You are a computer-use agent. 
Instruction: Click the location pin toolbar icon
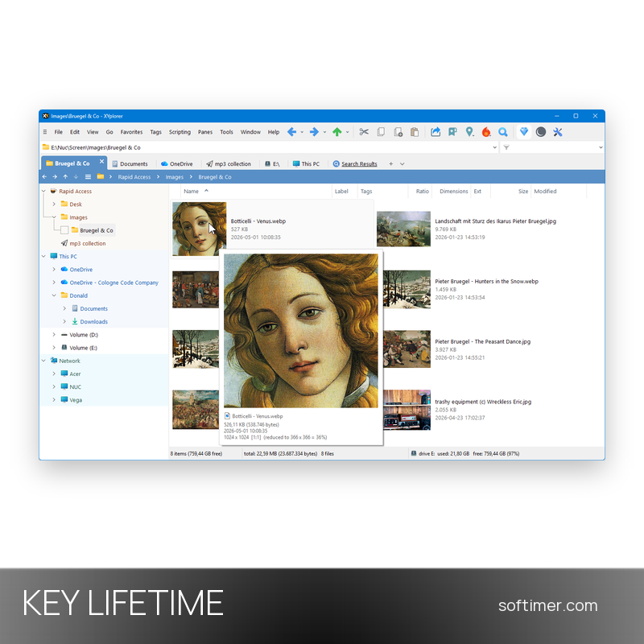pos(469,132)
